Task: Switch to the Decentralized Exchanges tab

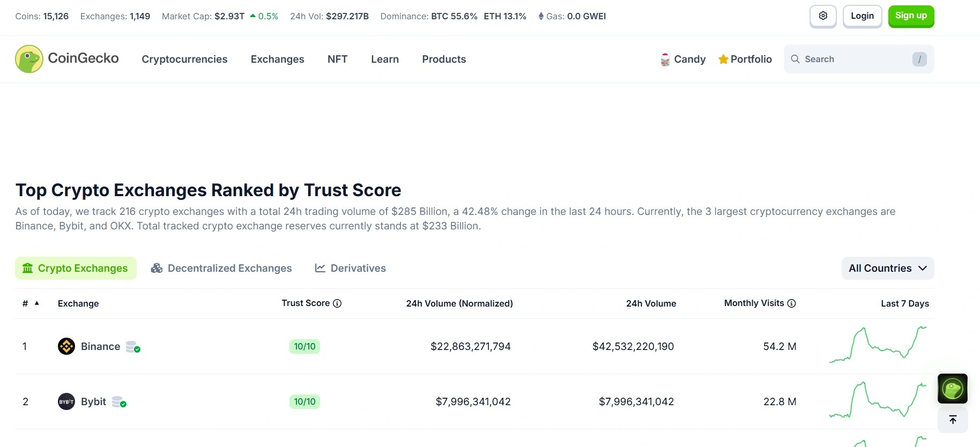Action: pyautogui.click(x=221, y=269)
